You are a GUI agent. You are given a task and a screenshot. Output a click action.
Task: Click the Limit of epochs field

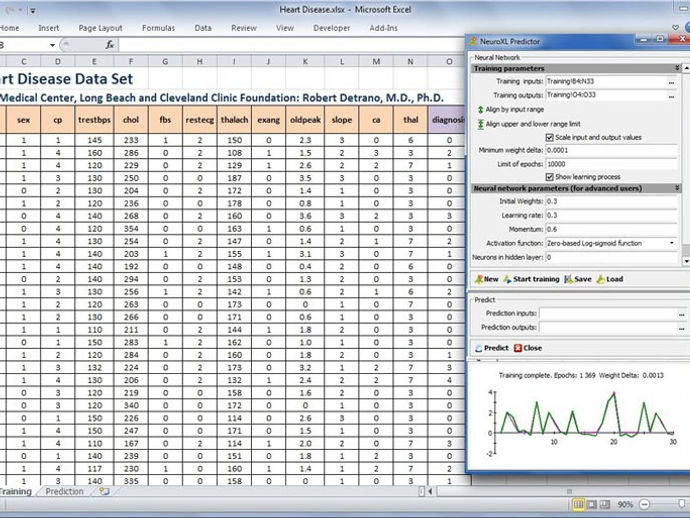point(611,164)
